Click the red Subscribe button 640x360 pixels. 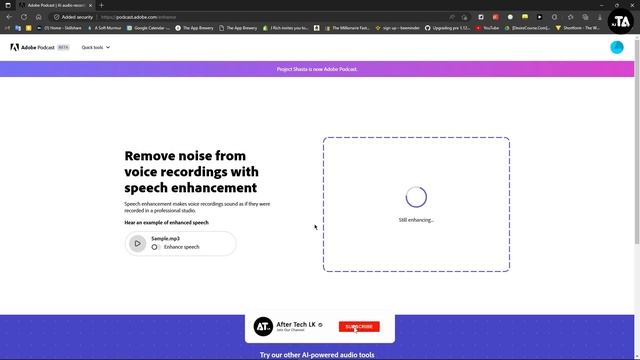tap(359, 327)
